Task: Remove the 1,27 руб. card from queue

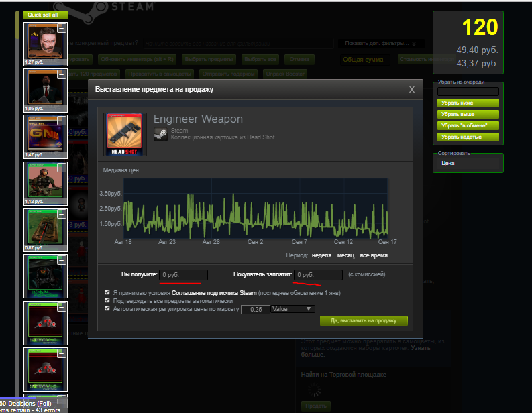Action: point(62,28)
